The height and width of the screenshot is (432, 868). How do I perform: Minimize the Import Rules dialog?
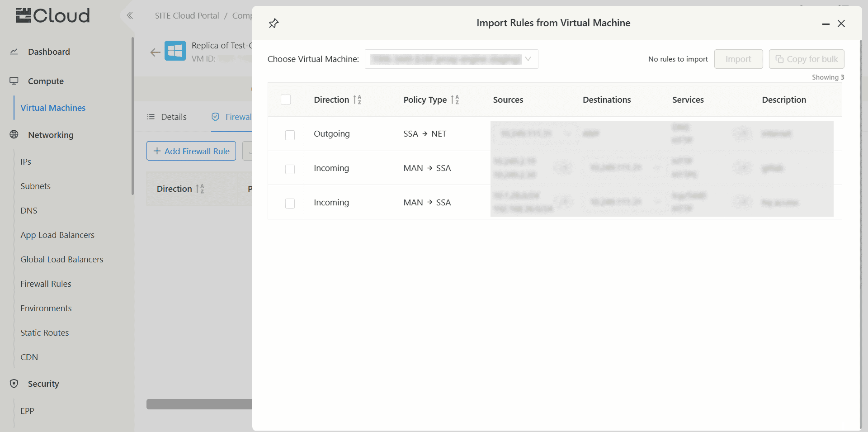[x=826, y=24]
